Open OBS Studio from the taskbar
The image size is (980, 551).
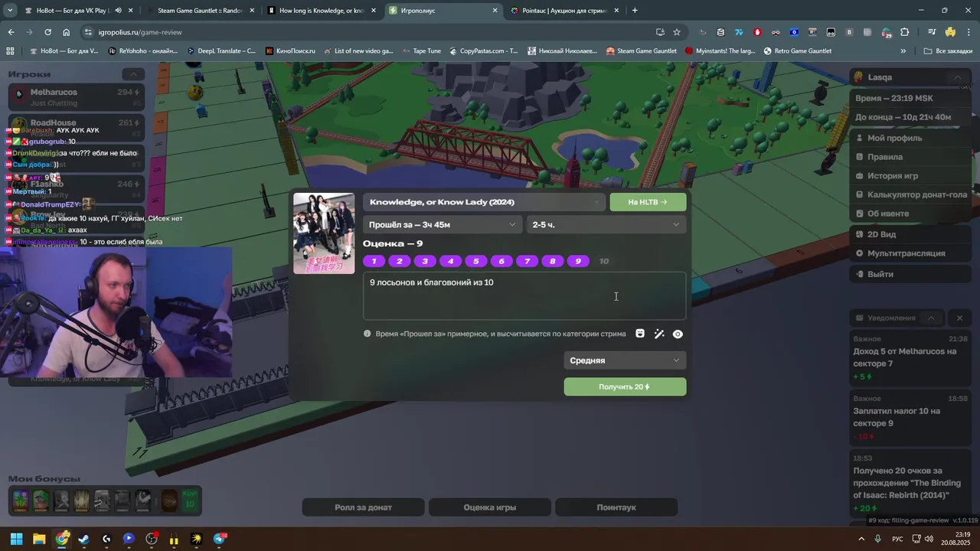click(152, 539)
